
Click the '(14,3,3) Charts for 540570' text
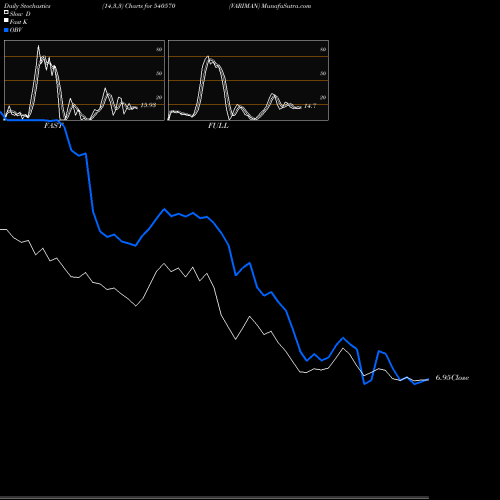click(x=139, y=6)
